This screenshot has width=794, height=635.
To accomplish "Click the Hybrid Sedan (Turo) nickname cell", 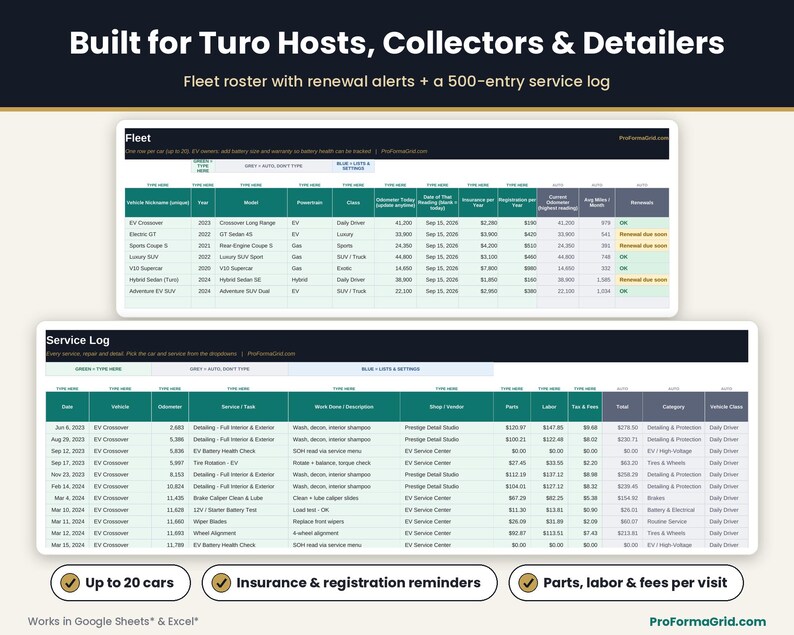I will coord(158,280).
